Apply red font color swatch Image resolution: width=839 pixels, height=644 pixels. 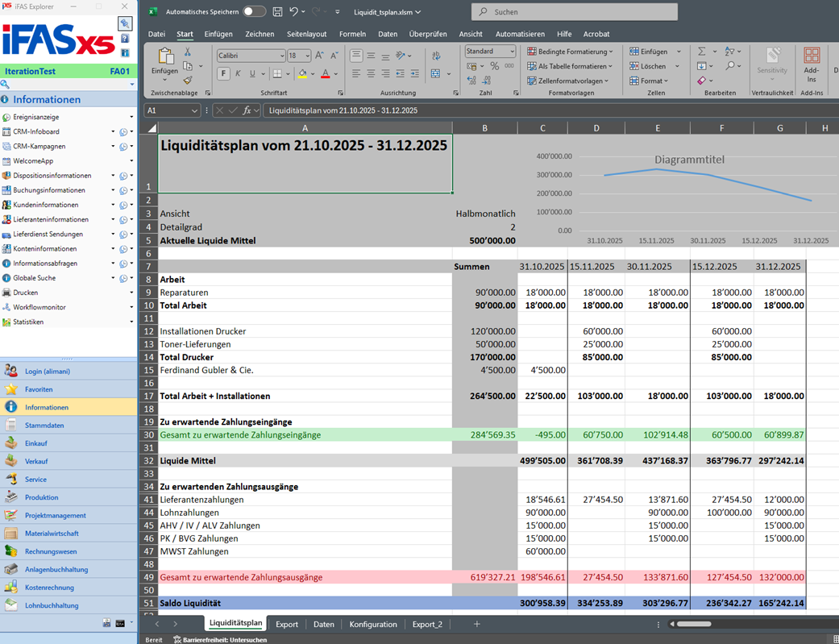tap(326, 73)
